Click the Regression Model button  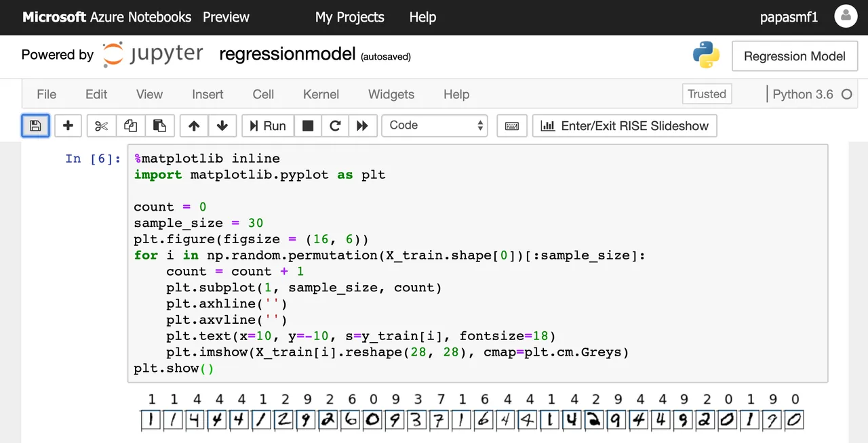tap(795, 56)
